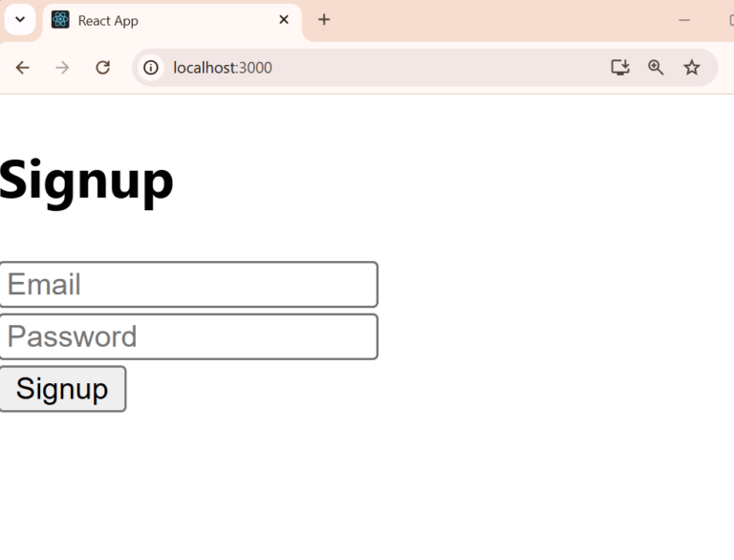Go back using the back arrow
The height and width of the screenshot is (560, 734).
coord(23,68)
